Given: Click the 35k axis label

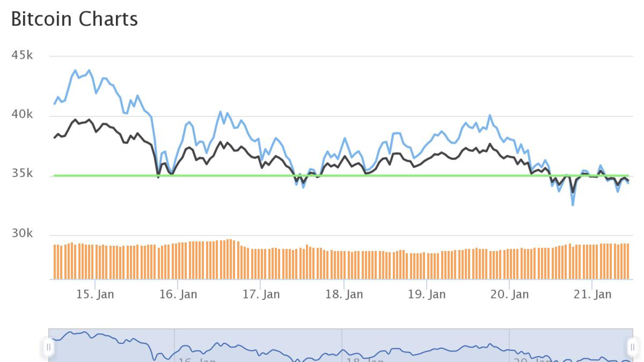Looking at the screenshot, I should (x=22, y=173).
